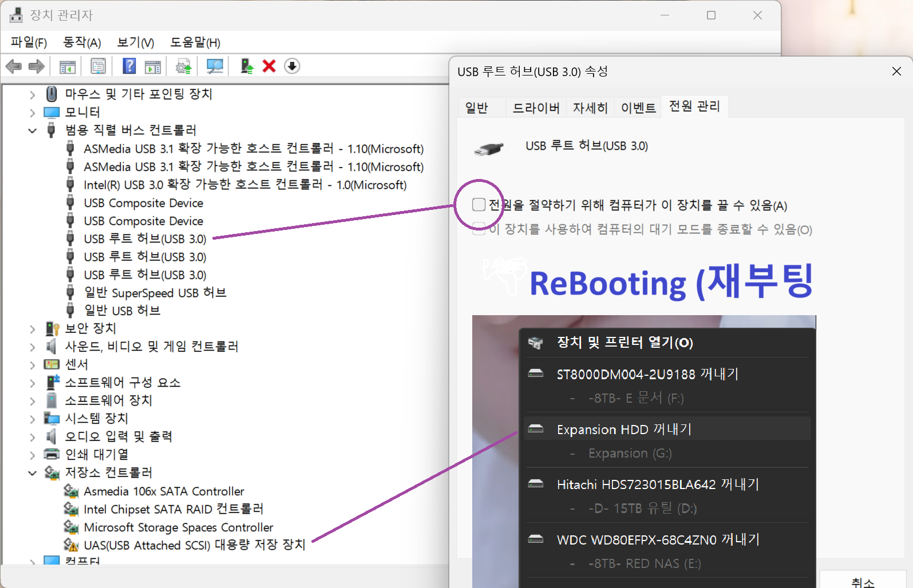Click the Enable device icon with green arrow
Viewport: 913px width, 588px height.
click(247, 66)
